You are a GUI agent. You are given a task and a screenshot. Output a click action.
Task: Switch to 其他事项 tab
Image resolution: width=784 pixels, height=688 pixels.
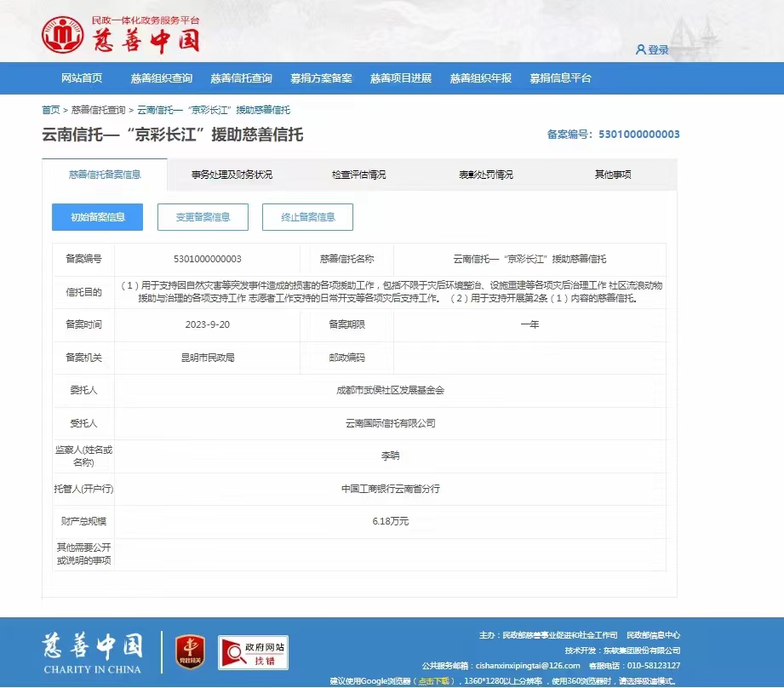613,175
